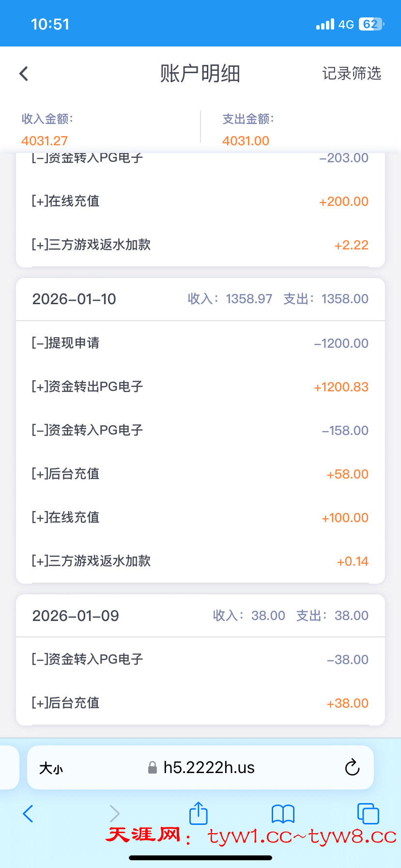The width and height of the screenshot is (401, 868).
Task: Tap the 在线充值 +100.00 entry
Action: pyautogui.click(x=200, y=517)
